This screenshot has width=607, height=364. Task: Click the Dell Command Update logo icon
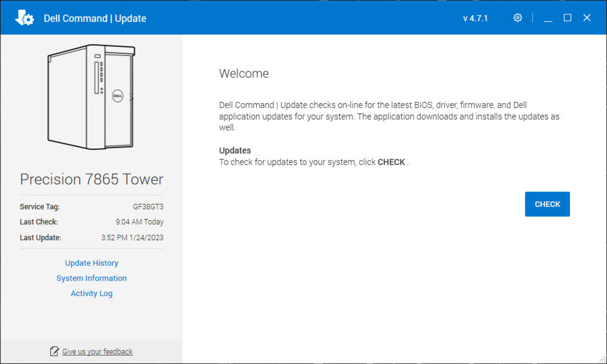24,18
